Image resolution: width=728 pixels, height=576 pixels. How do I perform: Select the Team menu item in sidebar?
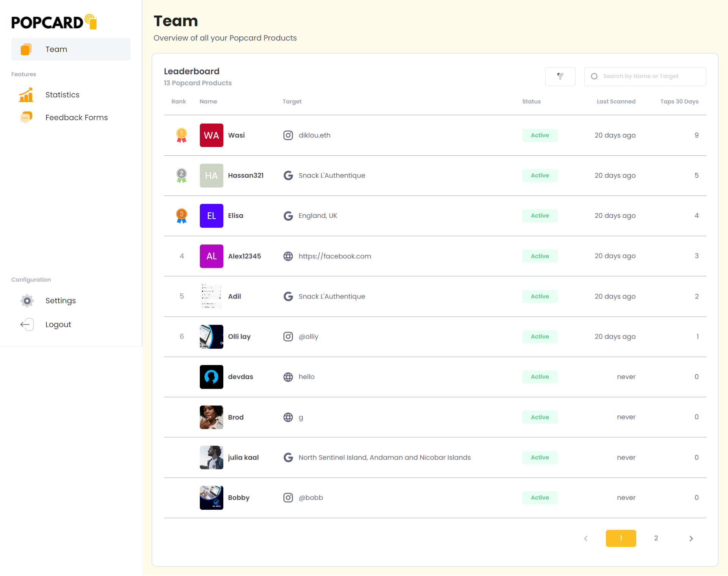click(71, 49)
